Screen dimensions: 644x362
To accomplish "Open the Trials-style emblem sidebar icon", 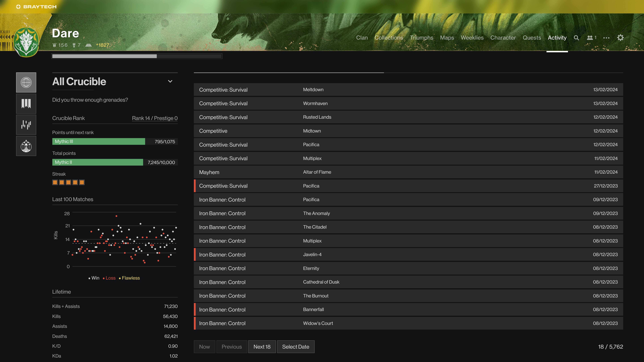I will 26,146.
